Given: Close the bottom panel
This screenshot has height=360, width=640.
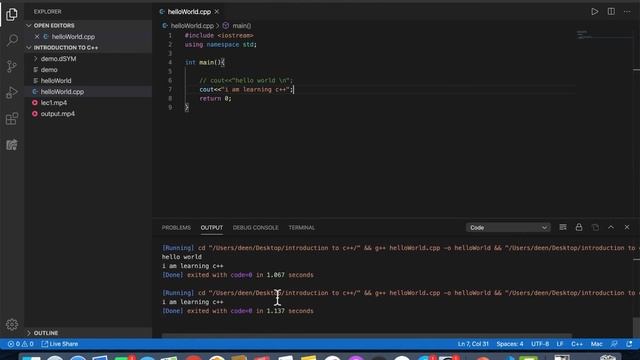Looking at the screenshot, I should pos(627,227).
